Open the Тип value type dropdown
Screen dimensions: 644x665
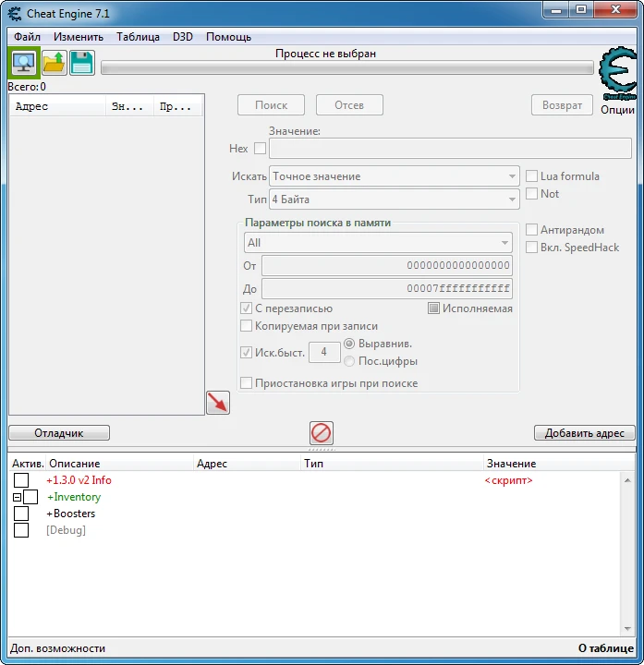pyautogui.click(x=395, y=199)
